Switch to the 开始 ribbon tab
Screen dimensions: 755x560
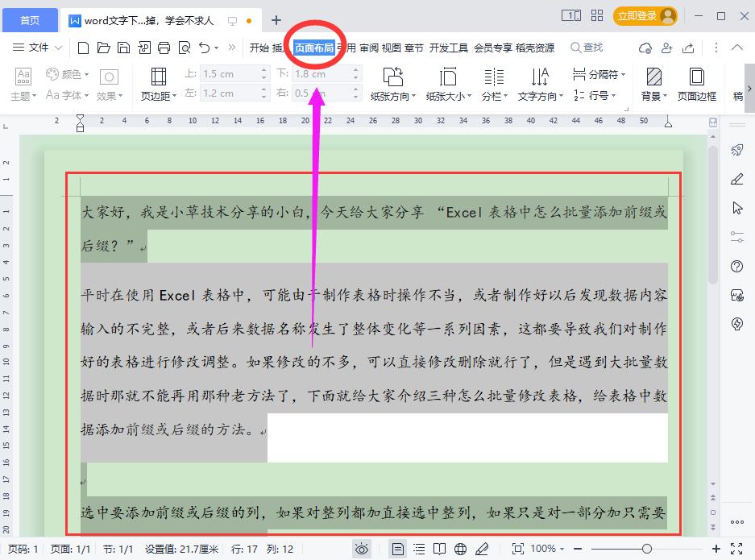point(260,48)
